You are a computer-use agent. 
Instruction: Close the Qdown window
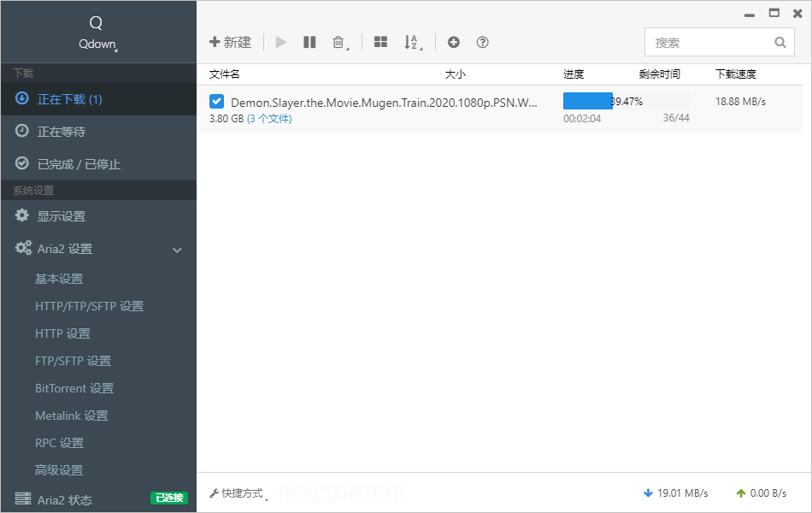click(797, 14)
